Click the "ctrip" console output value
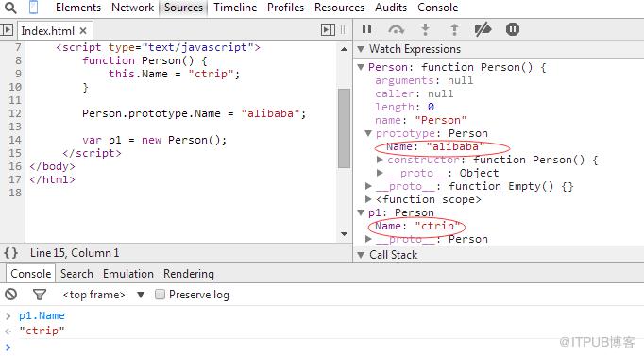The image size is (644, 356). [x=42, y=331]
